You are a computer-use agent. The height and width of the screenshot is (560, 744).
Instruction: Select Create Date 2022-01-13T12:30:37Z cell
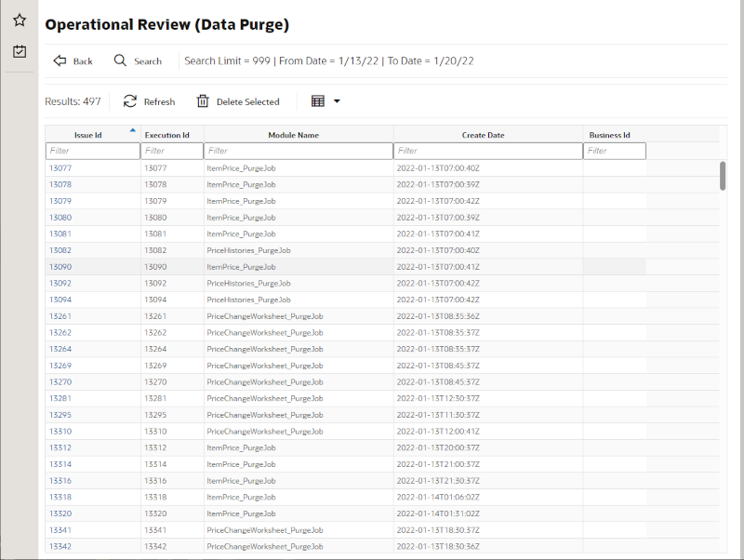(488, 399)
